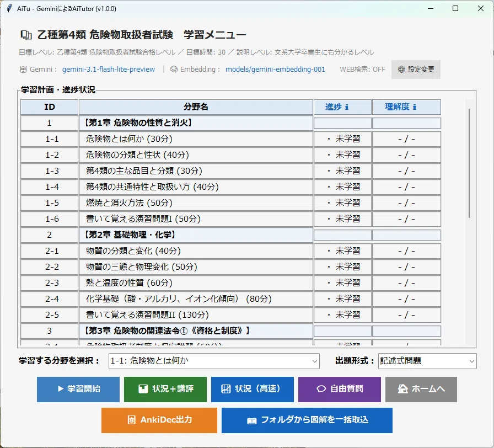
Task: Click the AiTu feather app icon
Action: (9, 8)
